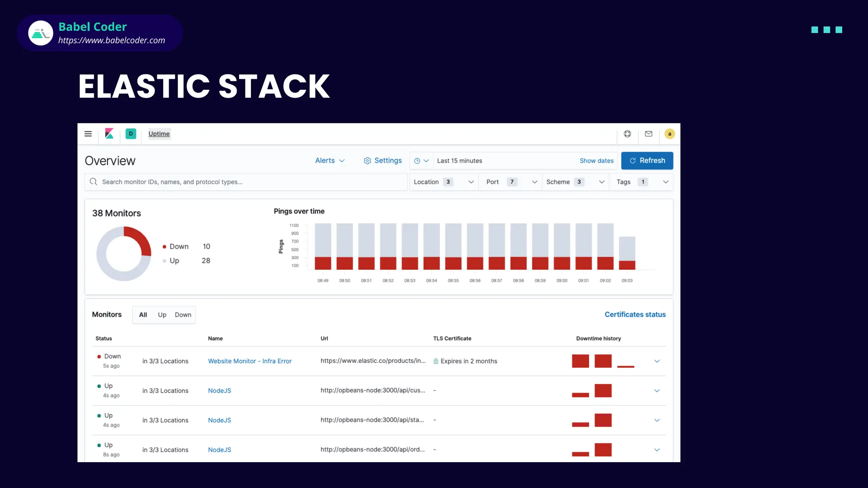Viewport: 868px width, 488px height.
Task: Click the Name column header
Action: coord(215,338)
